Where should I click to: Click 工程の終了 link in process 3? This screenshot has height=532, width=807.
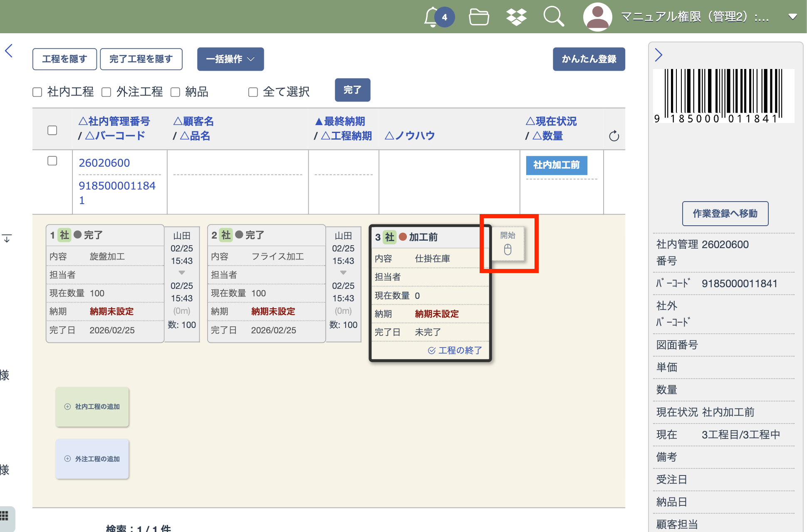point(455,350)
